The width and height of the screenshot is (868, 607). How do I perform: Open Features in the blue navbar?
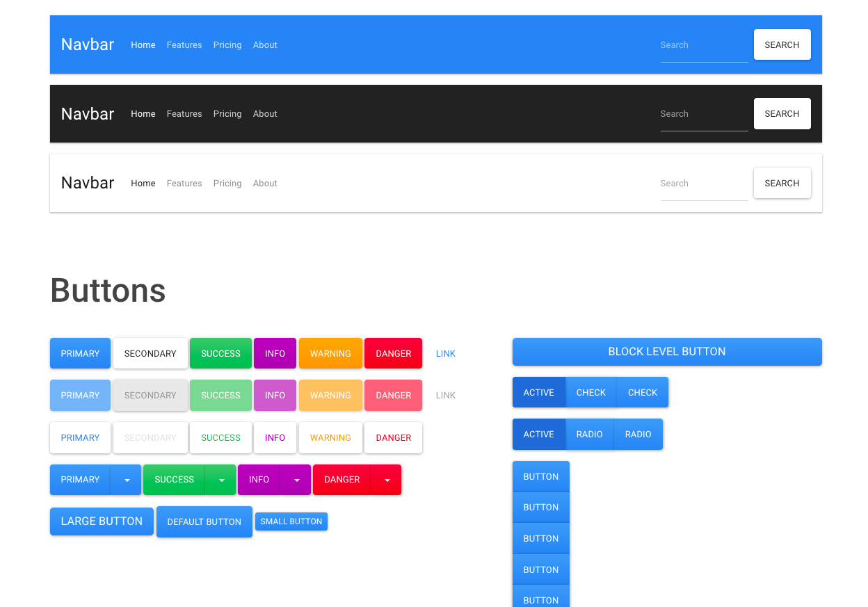(x=184, y=44)
